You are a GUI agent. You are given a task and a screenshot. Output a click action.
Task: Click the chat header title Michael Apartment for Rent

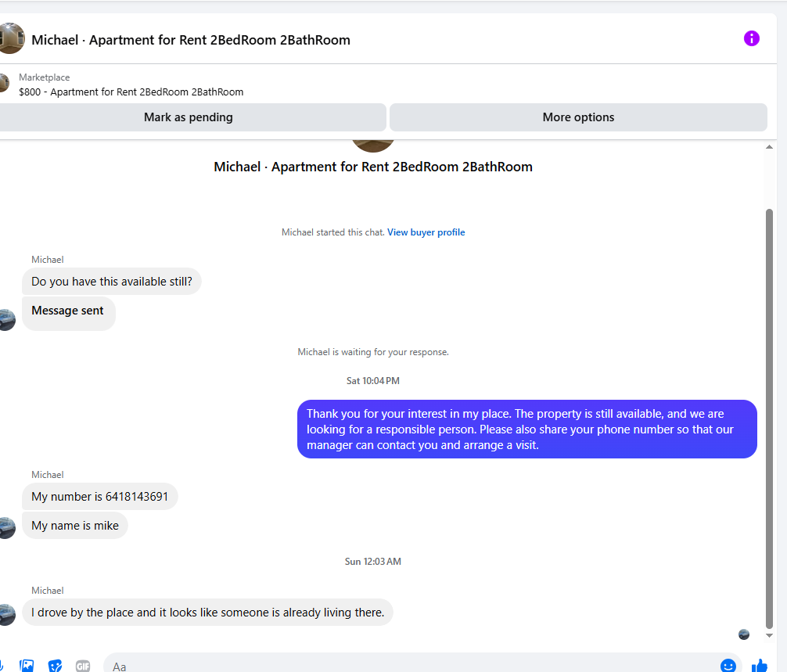tap(191, 40)
